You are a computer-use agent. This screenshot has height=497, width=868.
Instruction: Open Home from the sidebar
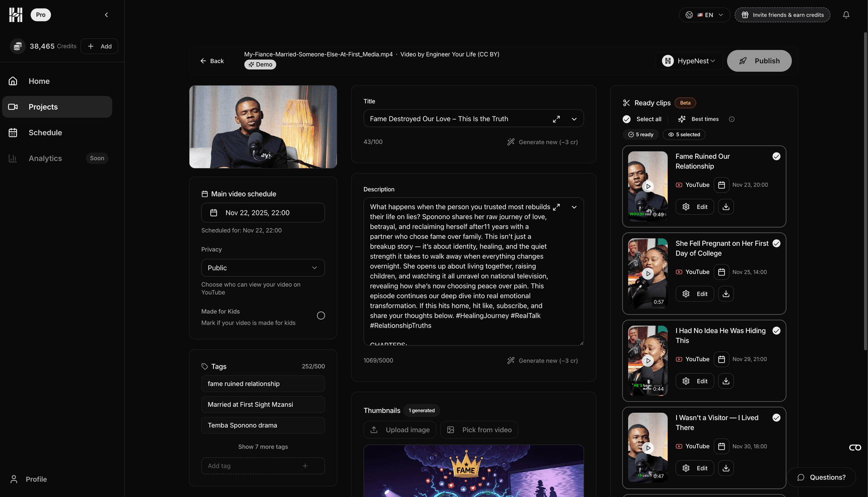tap(39, 81)
